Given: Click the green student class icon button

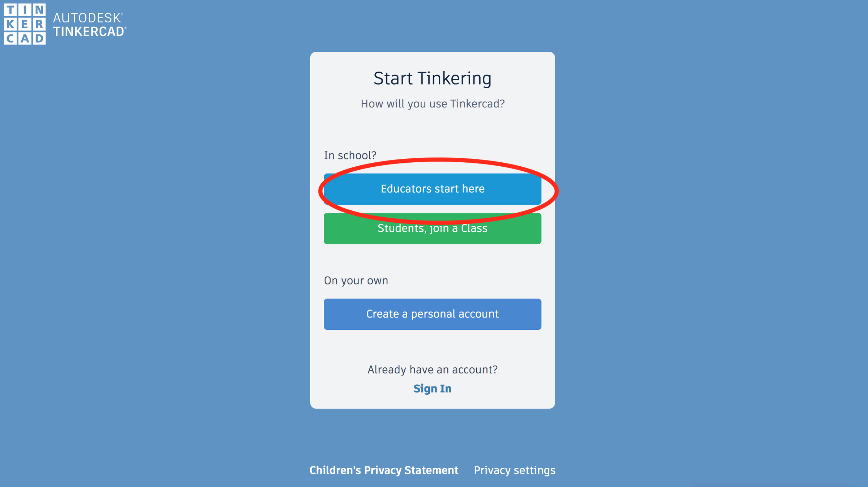Looking at the screenshot, I should click(433, 228).
